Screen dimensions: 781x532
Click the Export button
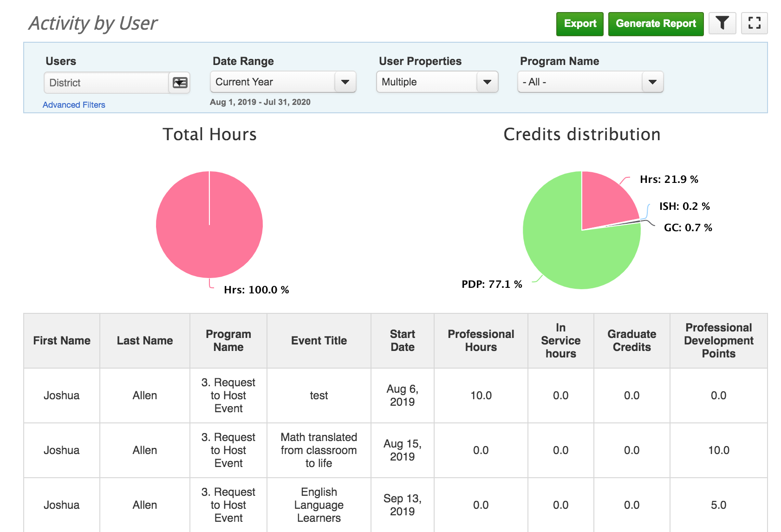click(x=579, y=24)
